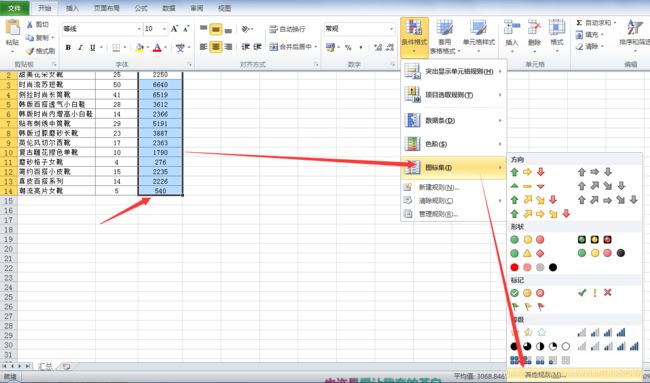This screenshot has width=650, height=383.
Task: Choose the 3 flags icon set
Action: pos(527,307)
